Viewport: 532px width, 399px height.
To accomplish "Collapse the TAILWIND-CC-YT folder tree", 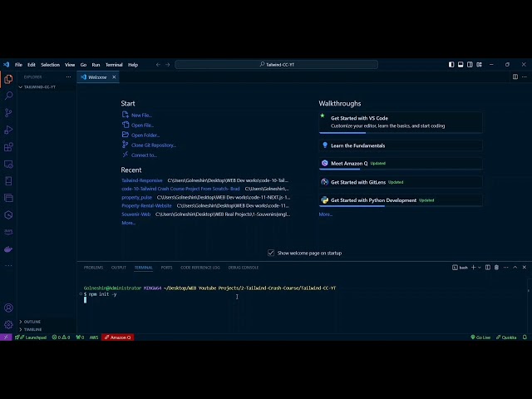I will tap(39, 86).
